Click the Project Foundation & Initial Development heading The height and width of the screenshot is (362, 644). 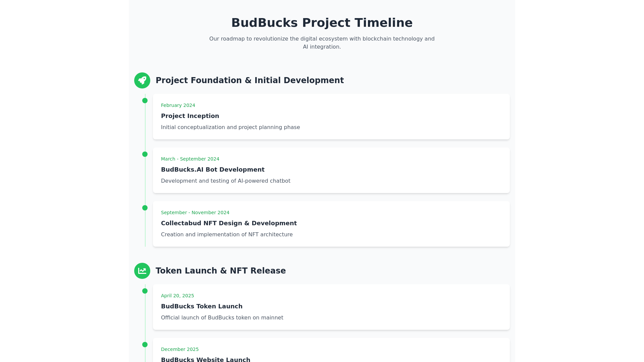(250, 80)
